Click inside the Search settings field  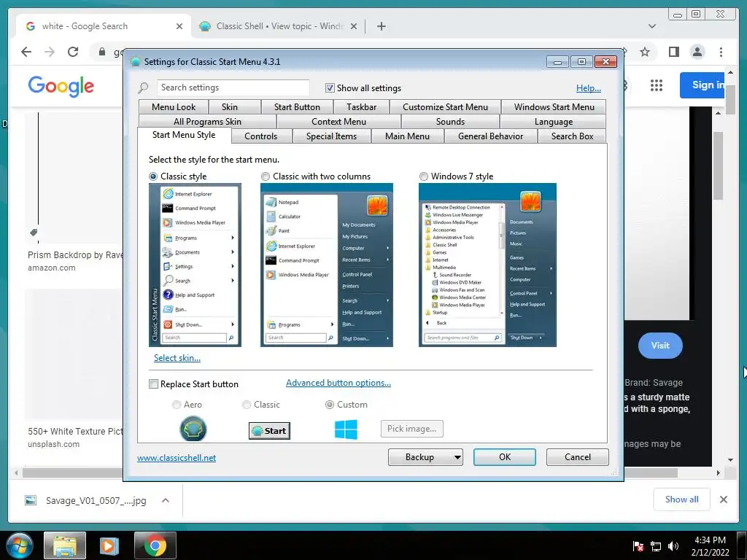[x=233, y=87]
